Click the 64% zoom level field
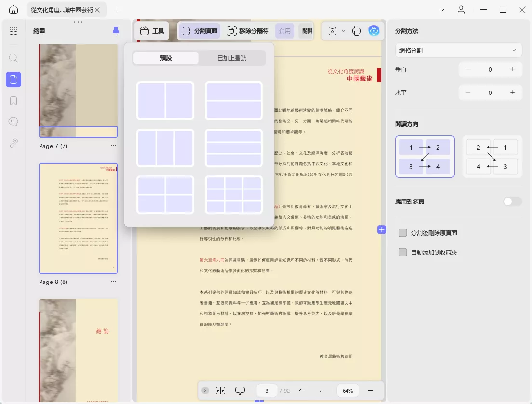 (348, 391)
